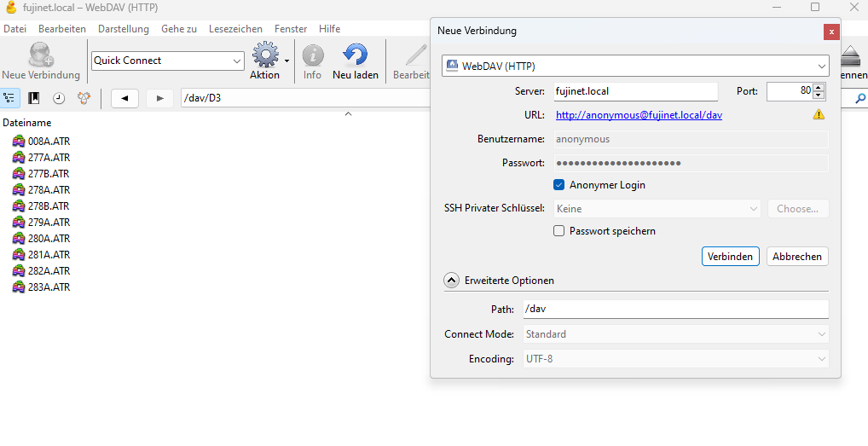Open the Encoding UTF-8 dropdown
Screen dimensions: 868x446
click(676, 358)
